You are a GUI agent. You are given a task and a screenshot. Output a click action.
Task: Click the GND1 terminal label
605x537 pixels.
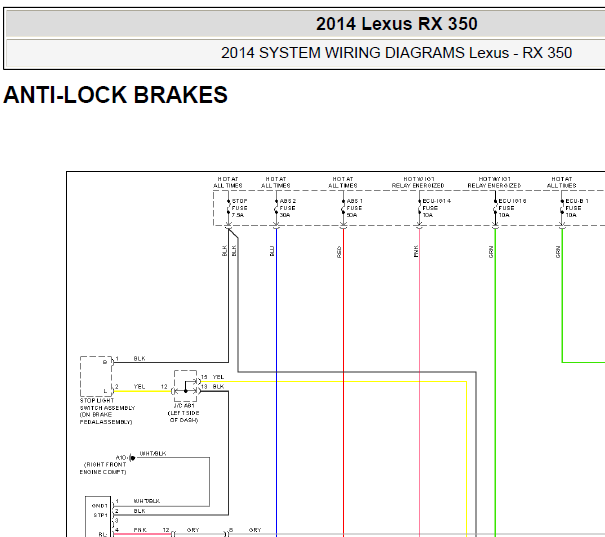100,505
